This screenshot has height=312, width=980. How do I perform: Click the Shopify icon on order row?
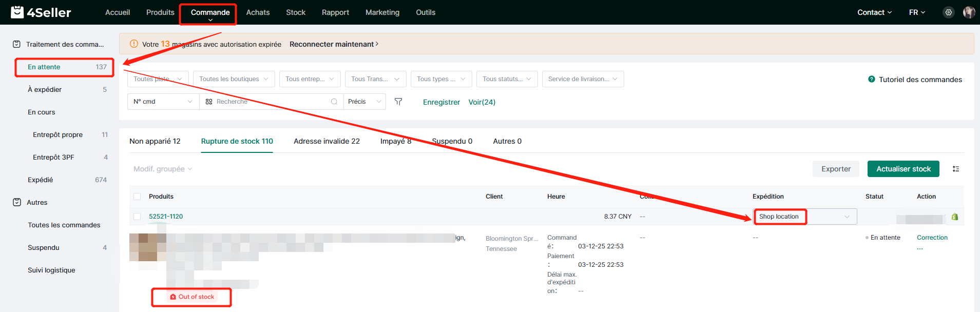coord(954,217)
